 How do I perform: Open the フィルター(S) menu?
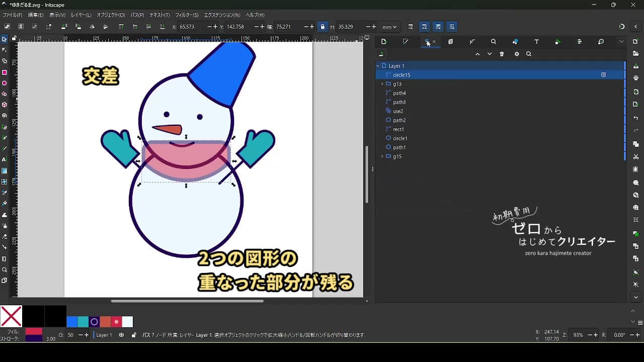(x=187, y=15)
